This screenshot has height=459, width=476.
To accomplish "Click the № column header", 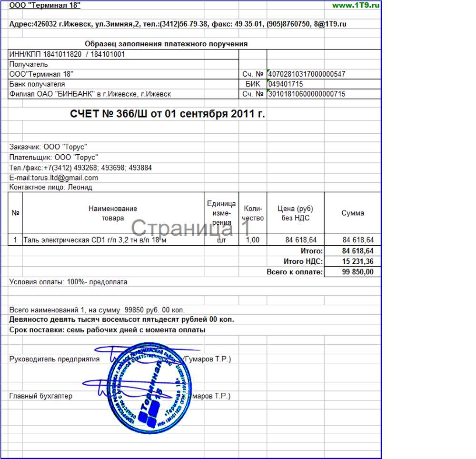I will [x=15, y=213].
